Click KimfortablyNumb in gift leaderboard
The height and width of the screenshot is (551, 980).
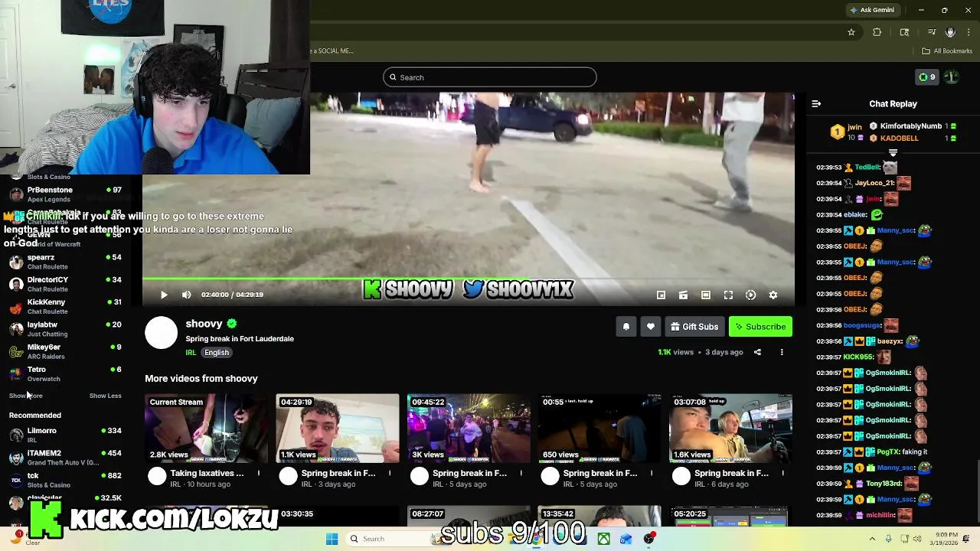910,126
